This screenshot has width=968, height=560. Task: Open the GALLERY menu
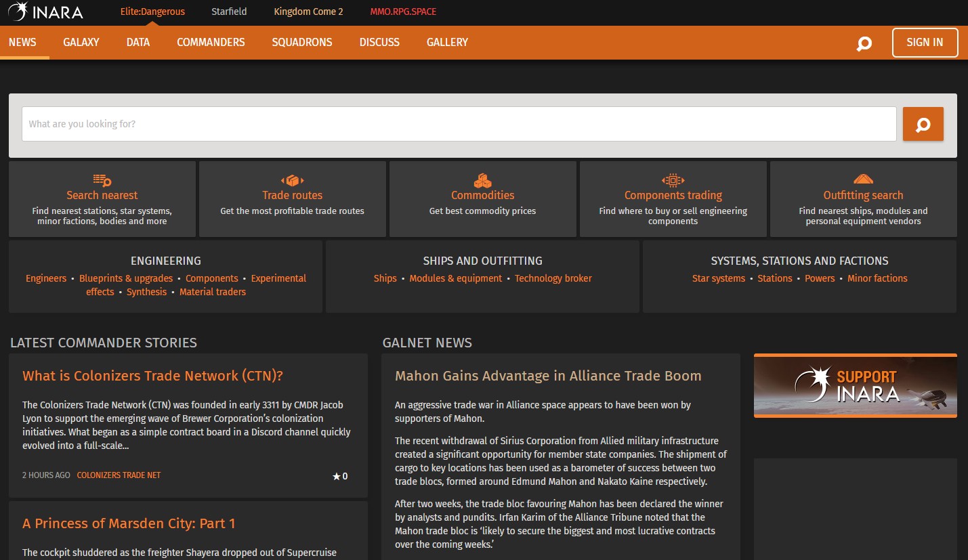[447, 42]
